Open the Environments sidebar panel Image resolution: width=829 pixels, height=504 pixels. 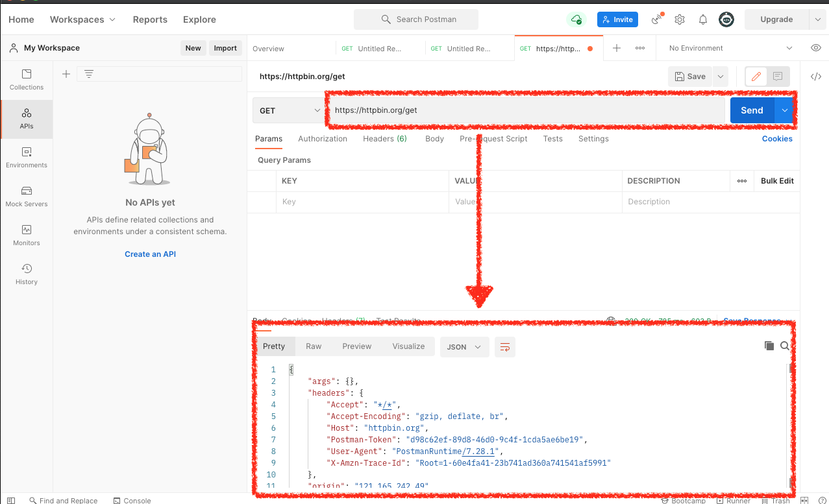27,158
